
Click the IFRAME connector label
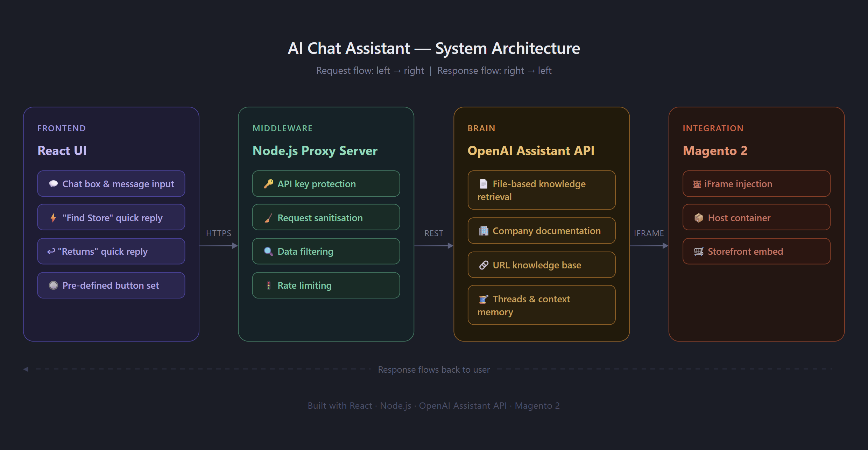coord(649,233)
